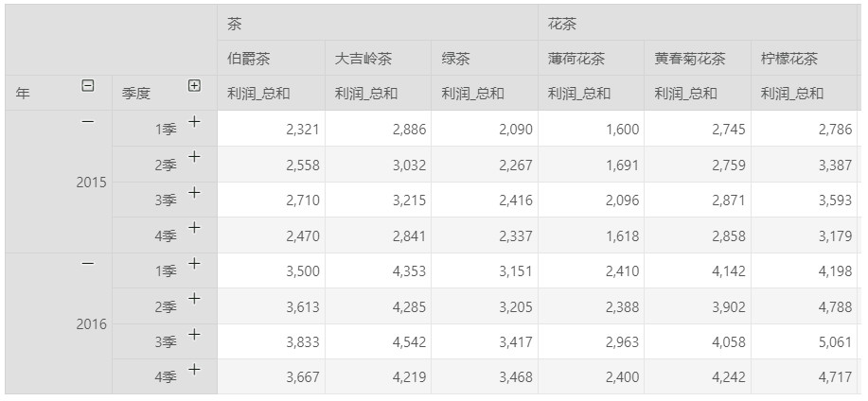Image resolution: width=868 pixels, height=401 pixels.
Task: Select the 花茶 category column header
Action: tap(700, 24)
